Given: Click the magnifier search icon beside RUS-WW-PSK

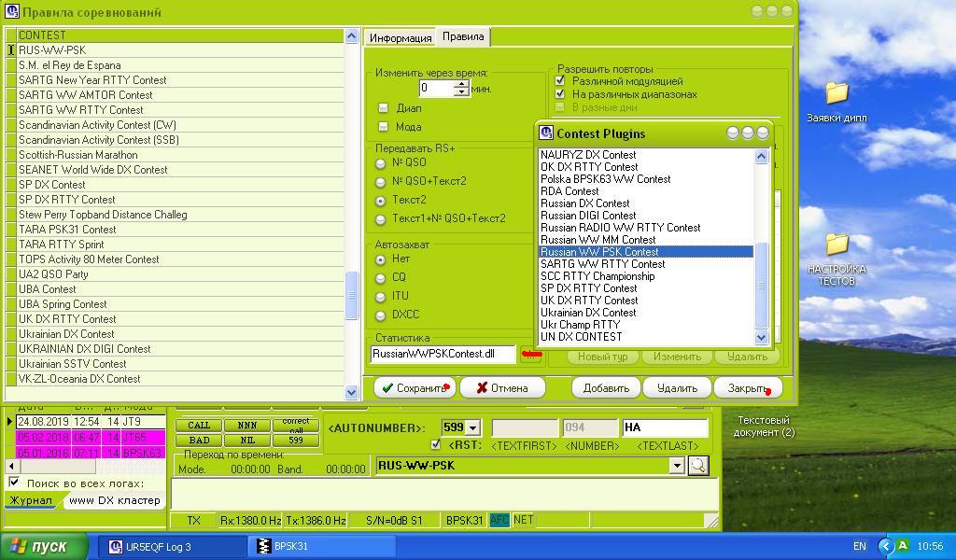Looking at the screenshot, I should [697, 465].
